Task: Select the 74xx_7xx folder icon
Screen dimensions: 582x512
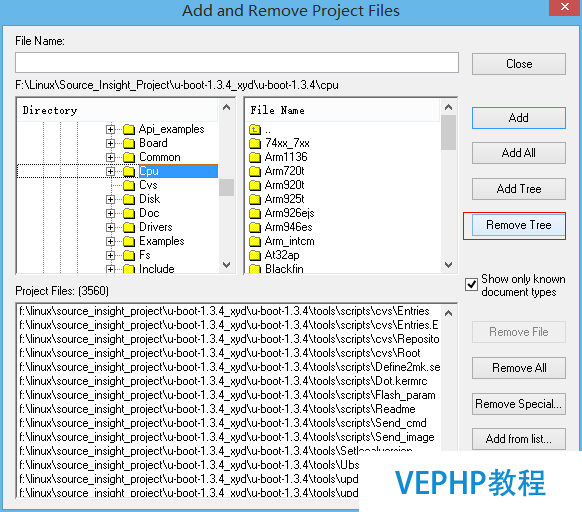Action: pyautogui.click(x=255, y=143)
